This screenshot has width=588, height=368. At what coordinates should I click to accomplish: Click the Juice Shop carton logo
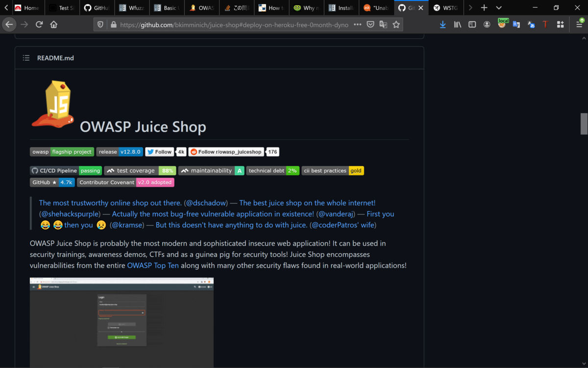pos(52,105)
